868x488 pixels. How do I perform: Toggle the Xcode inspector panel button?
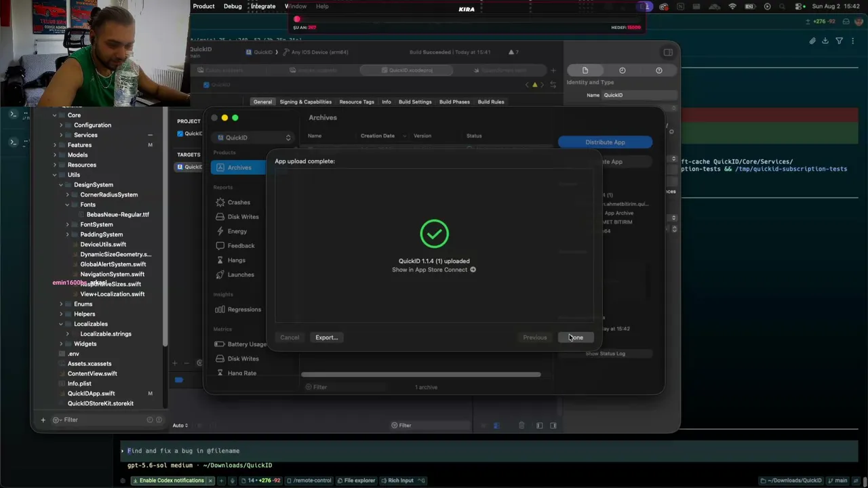(668, 52)
